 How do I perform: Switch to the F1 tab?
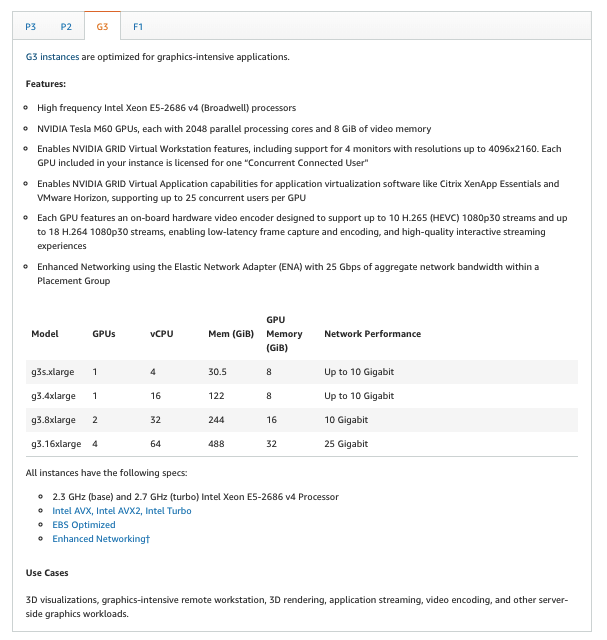[138, 27]
